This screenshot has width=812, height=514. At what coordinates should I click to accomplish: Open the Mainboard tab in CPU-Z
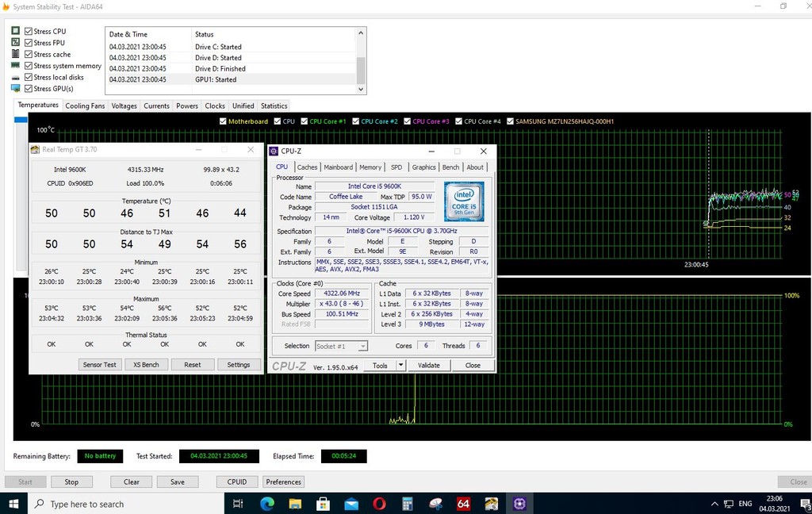[338, 167]
